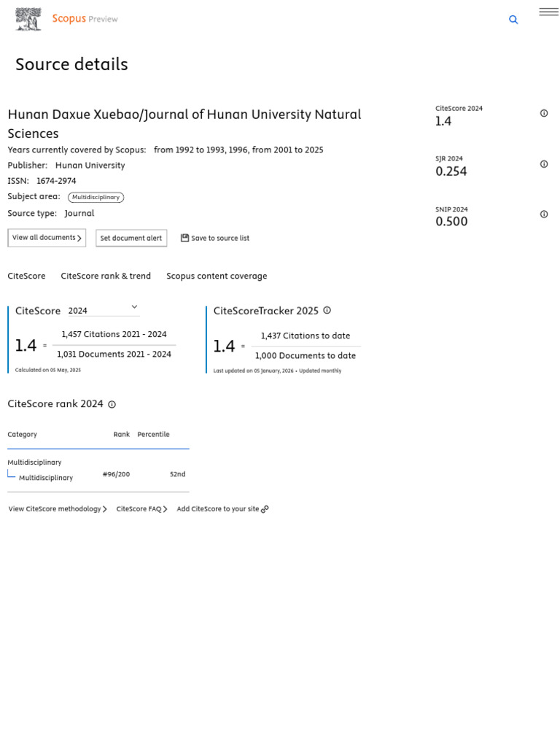Image resolution: width=560 pixels, height=747 pixels.
Task: Open View CiteScore methodology link
Action: click(58, 509)
